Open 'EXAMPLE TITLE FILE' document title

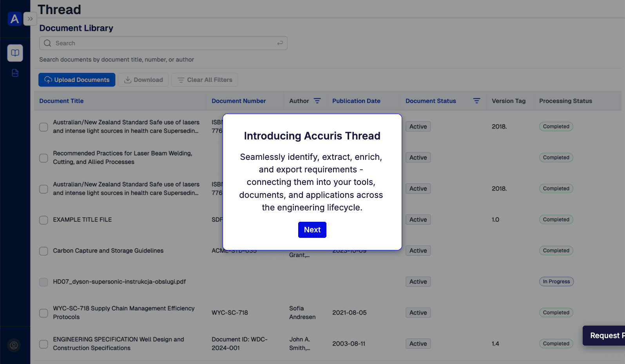pyautogui.click(x=82, y=220)
